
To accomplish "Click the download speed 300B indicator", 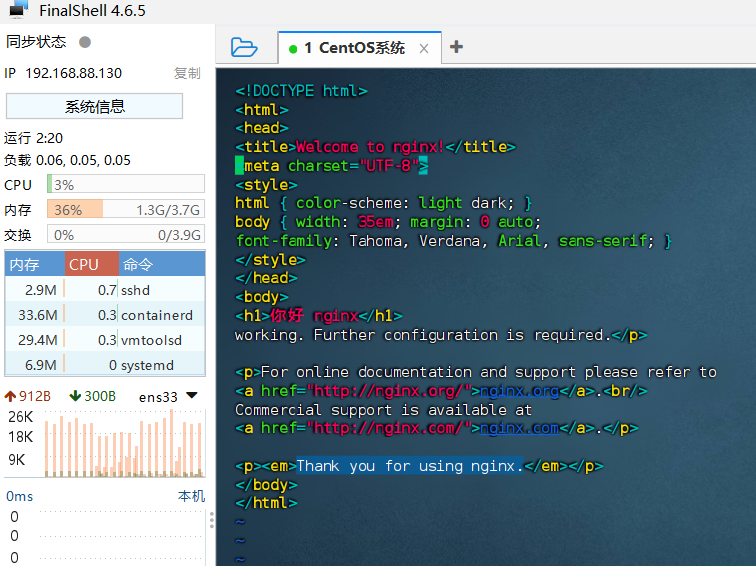I will 93,396.
